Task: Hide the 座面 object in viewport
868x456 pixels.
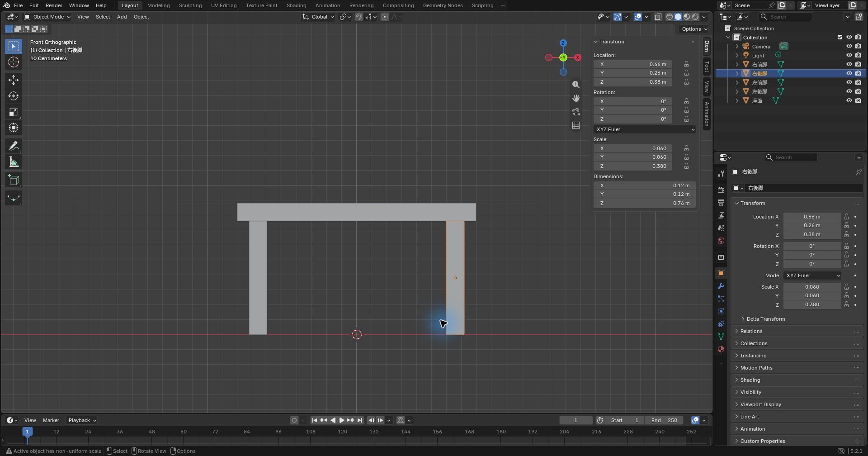Action: [849, 100]
